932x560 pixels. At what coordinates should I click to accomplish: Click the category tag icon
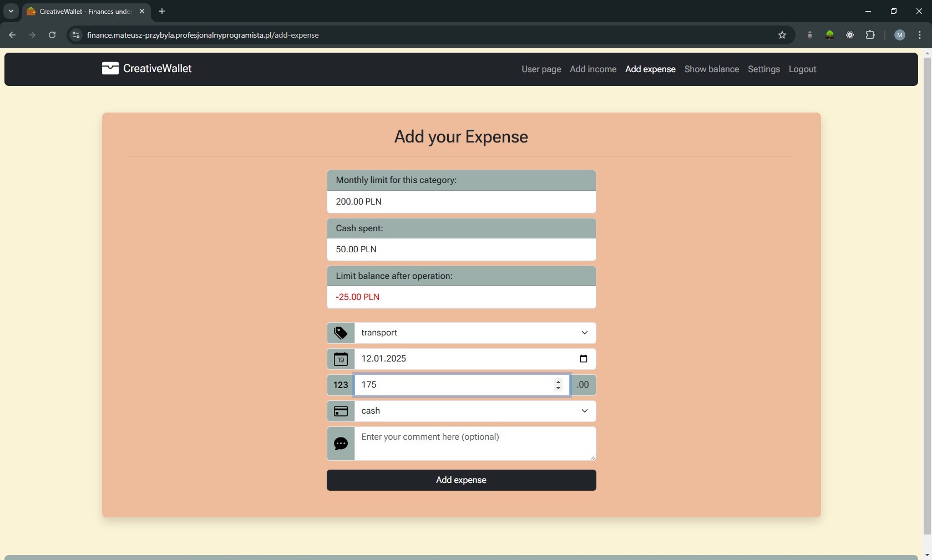341,333
